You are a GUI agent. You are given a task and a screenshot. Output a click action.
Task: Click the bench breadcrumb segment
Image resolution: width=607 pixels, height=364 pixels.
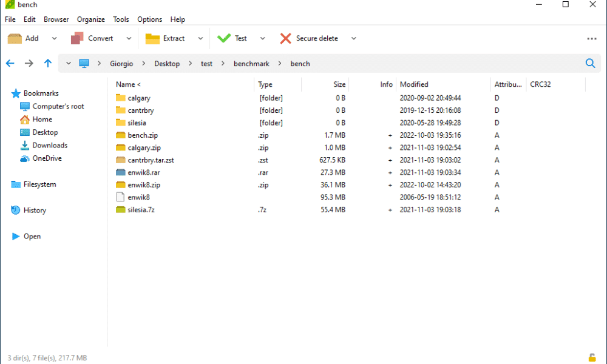(300, 64)
